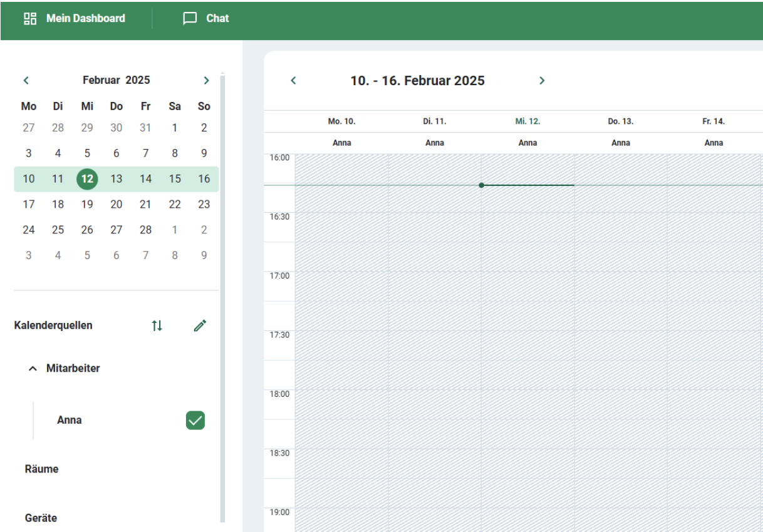
Task: Click the Februar month label in mini calendar
Action: pyautogui.click(x=101, y=80)
